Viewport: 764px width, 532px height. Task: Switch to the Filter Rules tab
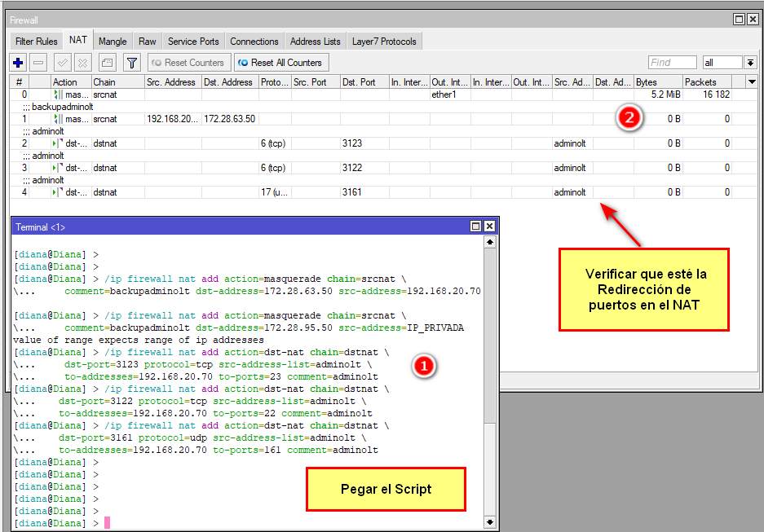point(37,42)
